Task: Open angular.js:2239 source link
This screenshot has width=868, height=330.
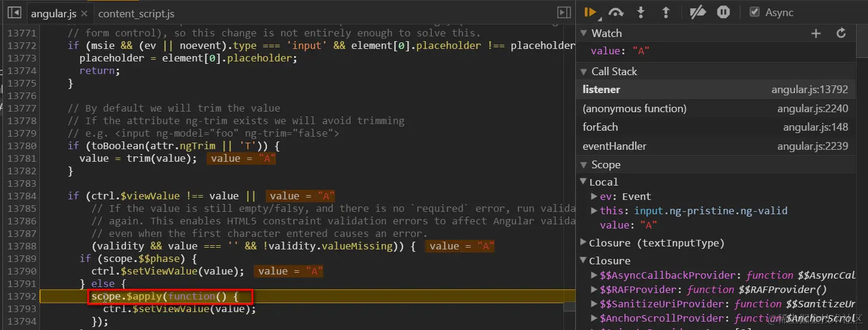Action: 812,146
